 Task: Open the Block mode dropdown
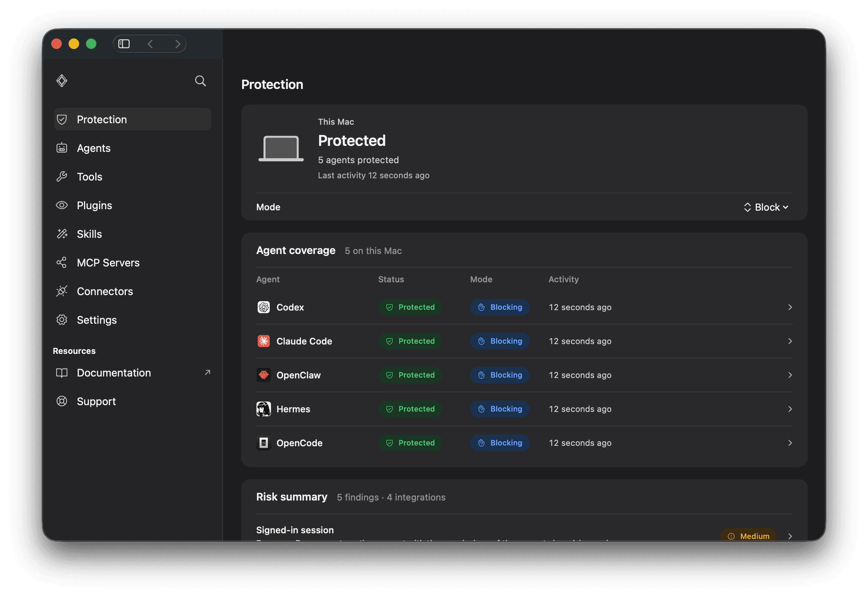point(766,207)
